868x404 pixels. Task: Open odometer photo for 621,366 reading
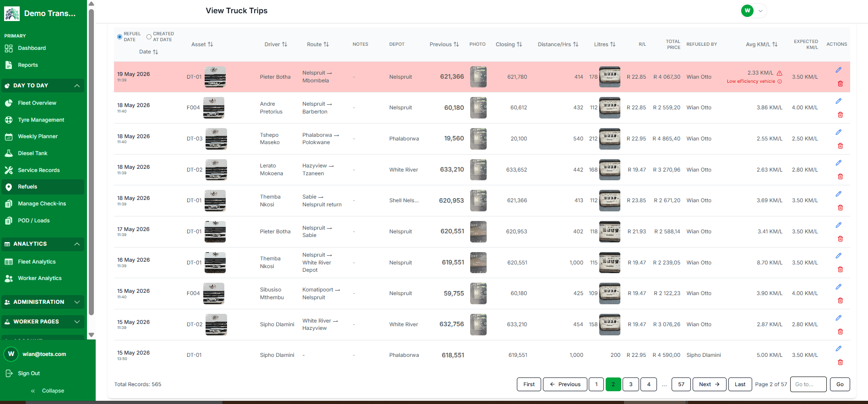point(478,77)
